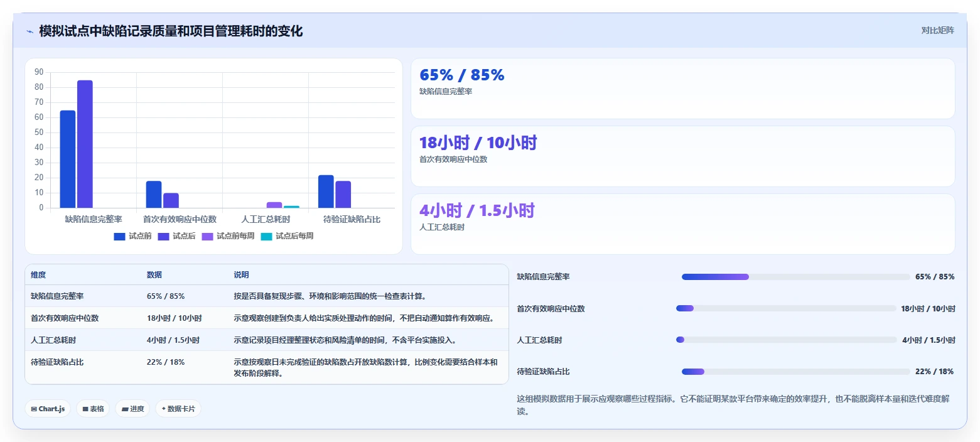Click the 试点后 bar for 首次有效响应中位数

coord(171,200)
